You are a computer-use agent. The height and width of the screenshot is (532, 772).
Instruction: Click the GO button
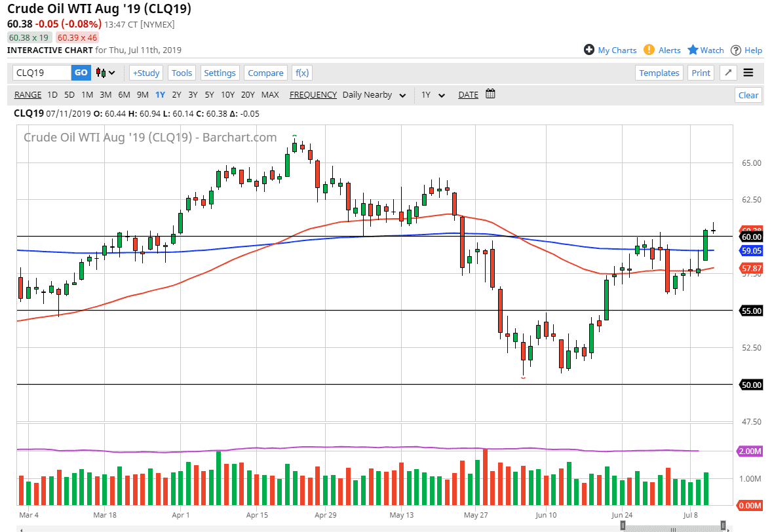point(80,73)
